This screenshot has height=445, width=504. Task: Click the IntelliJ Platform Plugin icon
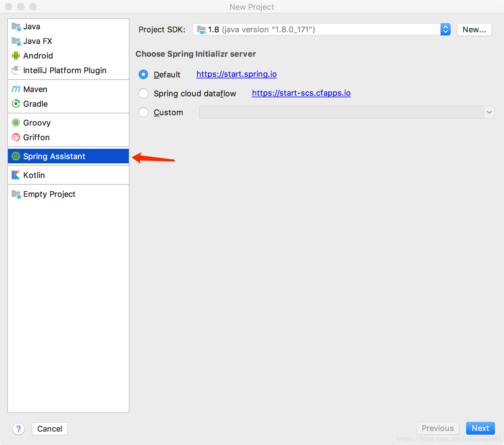coord(16,70)
